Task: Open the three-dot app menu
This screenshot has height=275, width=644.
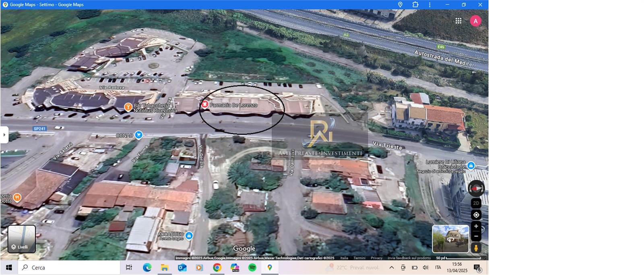Action: click(430, 4)
